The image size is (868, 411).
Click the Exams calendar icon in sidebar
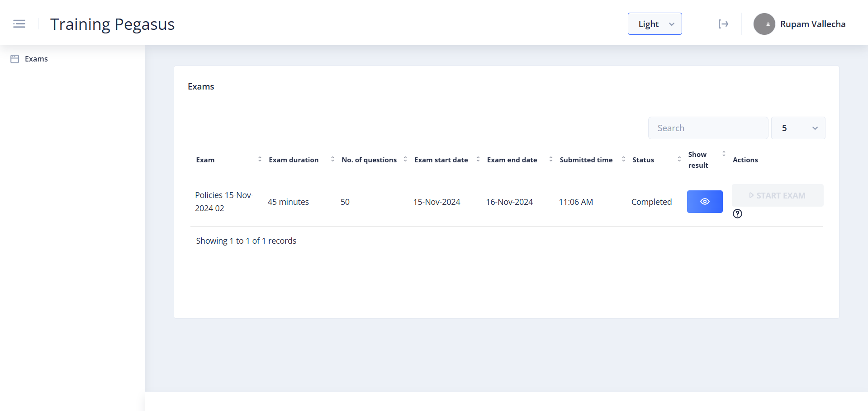(x=14, y=59)
